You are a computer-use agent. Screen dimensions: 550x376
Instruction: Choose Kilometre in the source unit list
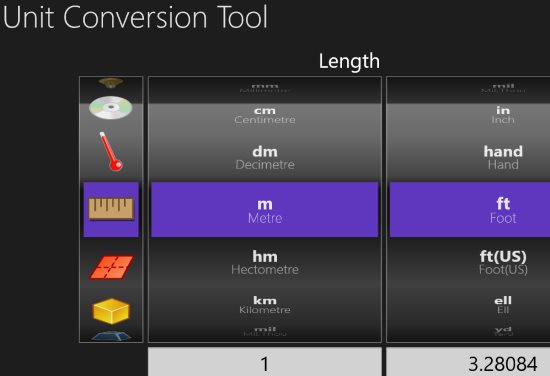click(265, 304)
